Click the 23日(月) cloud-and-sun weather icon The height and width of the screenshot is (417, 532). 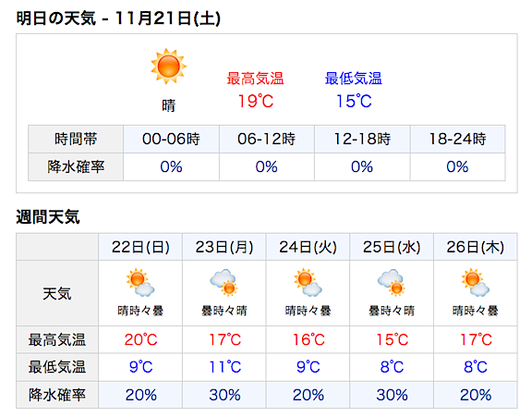coord(224,283)
